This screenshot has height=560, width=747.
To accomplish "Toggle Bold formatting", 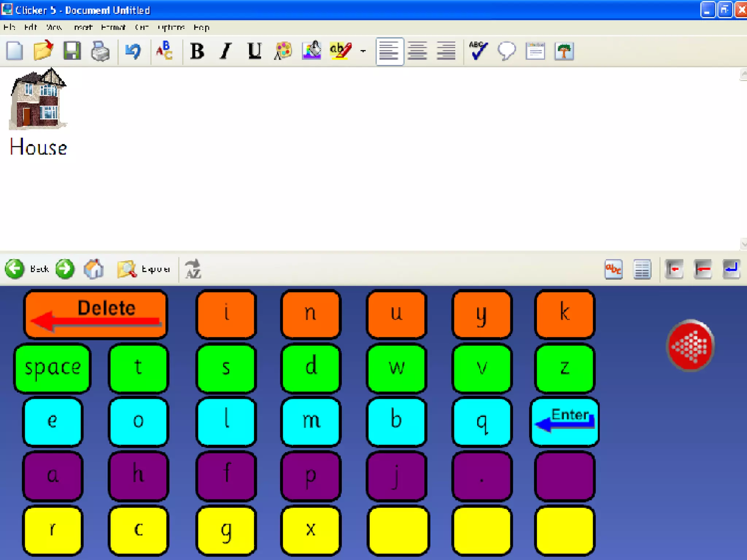I will coord(197,51).
